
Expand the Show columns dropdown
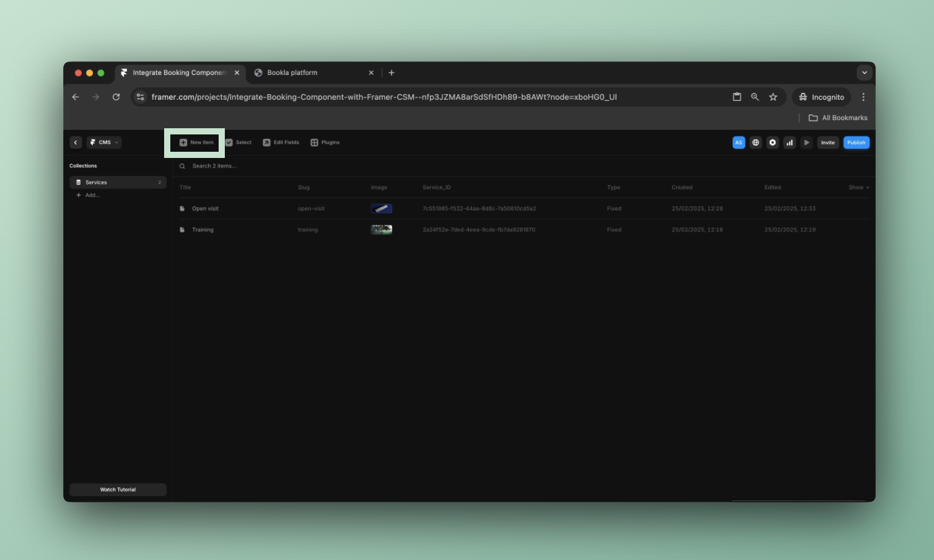(859, 187)
